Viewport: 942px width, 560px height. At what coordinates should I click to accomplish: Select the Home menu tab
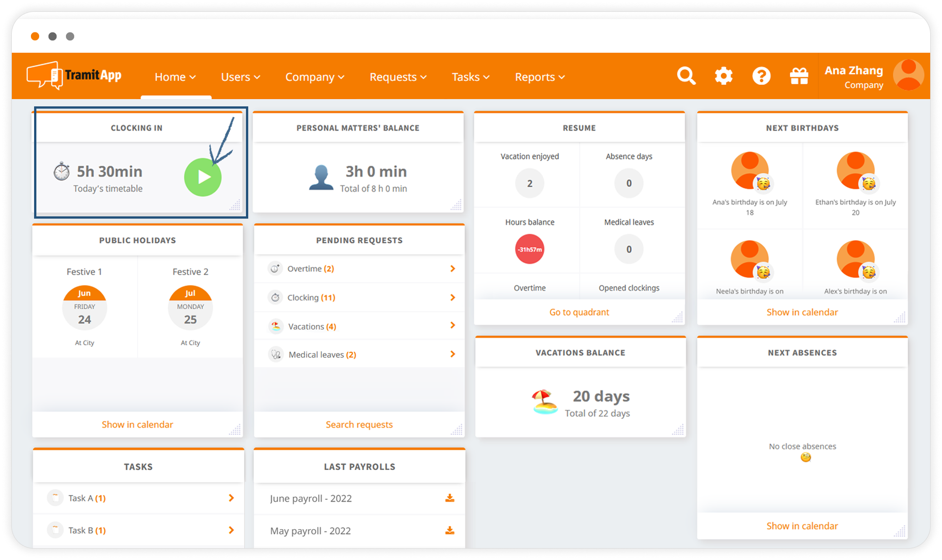pyautogui.click(x=175, y=77)
